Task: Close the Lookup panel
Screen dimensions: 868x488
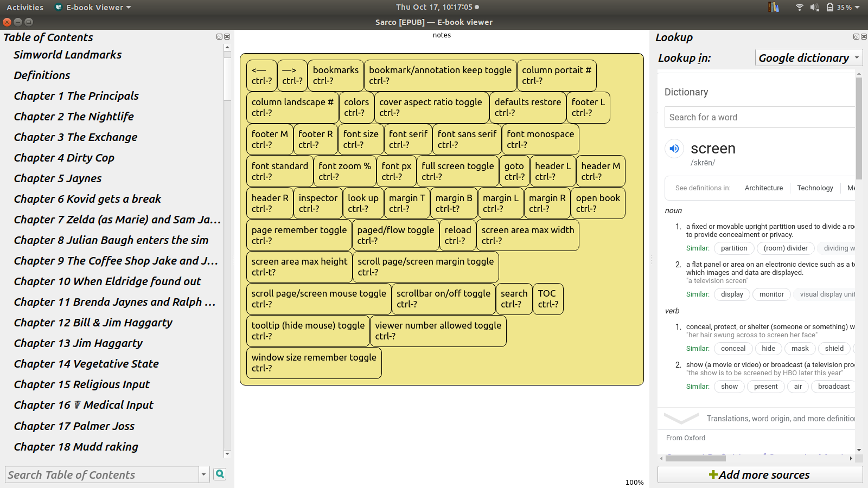Action: tap(864, 37)
